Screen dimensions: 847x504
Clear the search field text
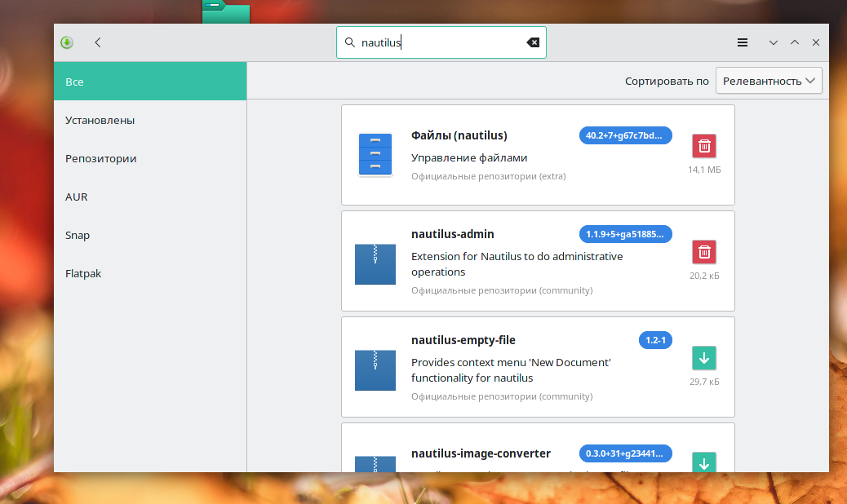pyautogui.click(x=533, y=42)
